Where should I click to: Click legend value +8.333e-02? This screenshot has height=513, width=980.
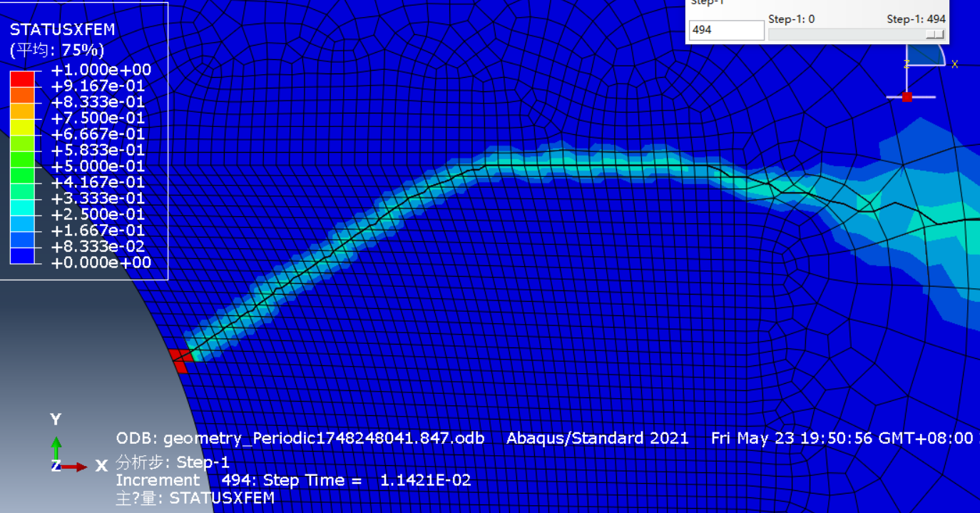point(98,246)
